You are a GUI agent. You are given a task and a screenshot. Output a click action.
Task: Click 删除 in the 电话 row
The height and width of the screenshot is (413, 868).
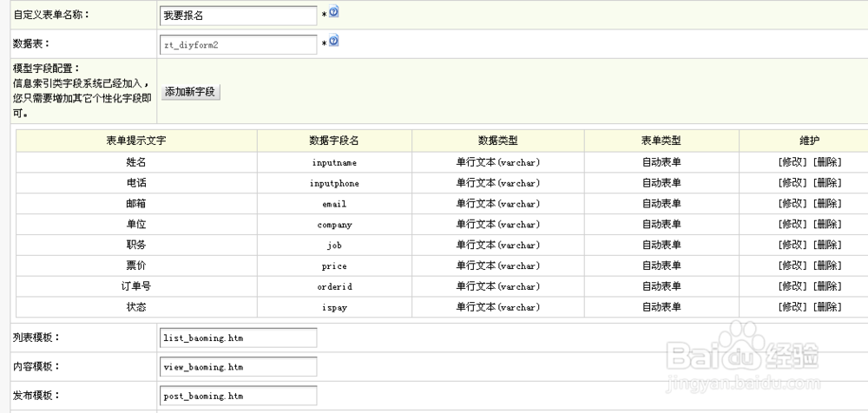point(827,183)
